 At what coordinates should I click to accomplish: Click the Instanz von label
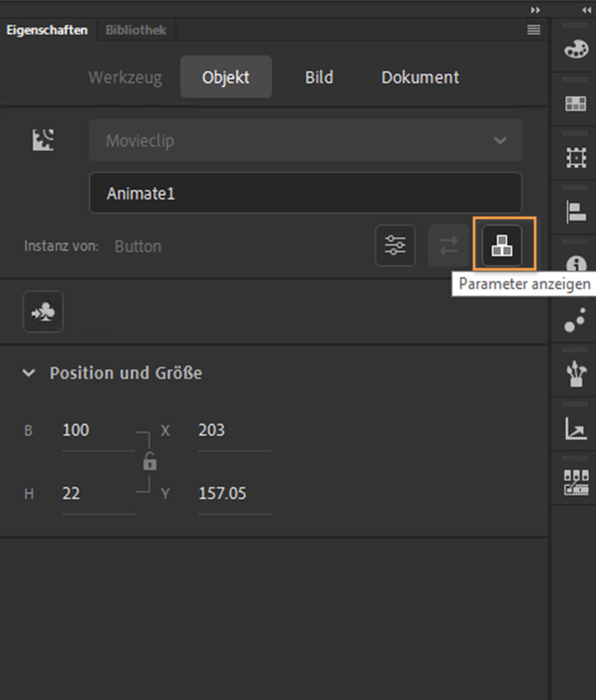point(61,246)
